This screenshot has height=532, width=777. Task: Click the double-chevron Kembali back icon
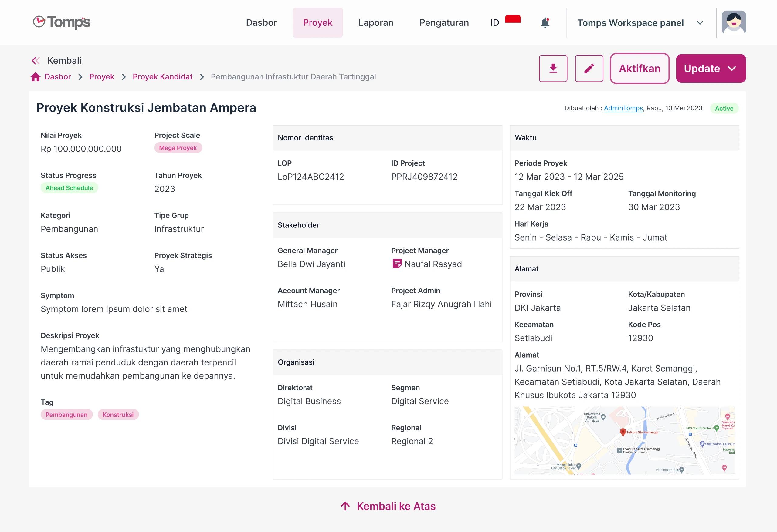36,60
